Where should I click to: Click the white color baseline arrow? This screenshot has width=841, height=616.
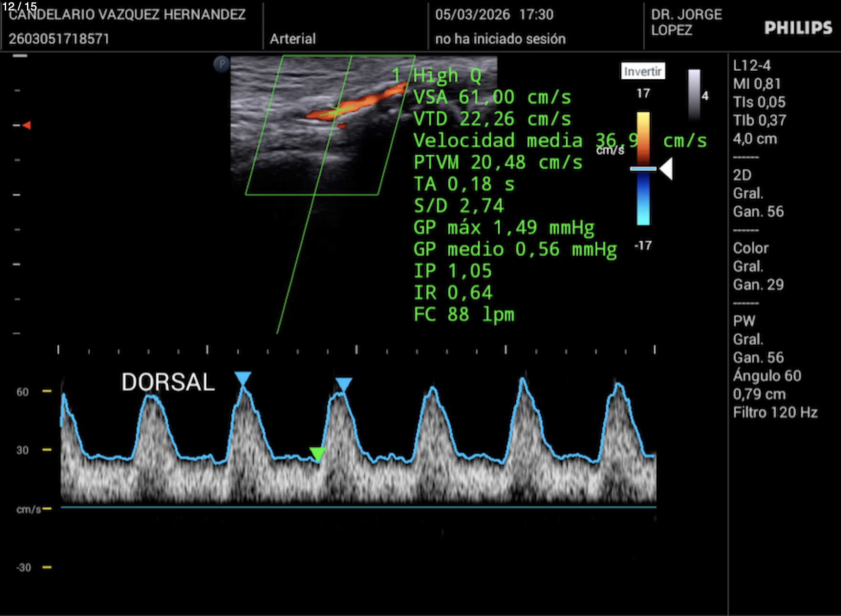click(666, 169)
